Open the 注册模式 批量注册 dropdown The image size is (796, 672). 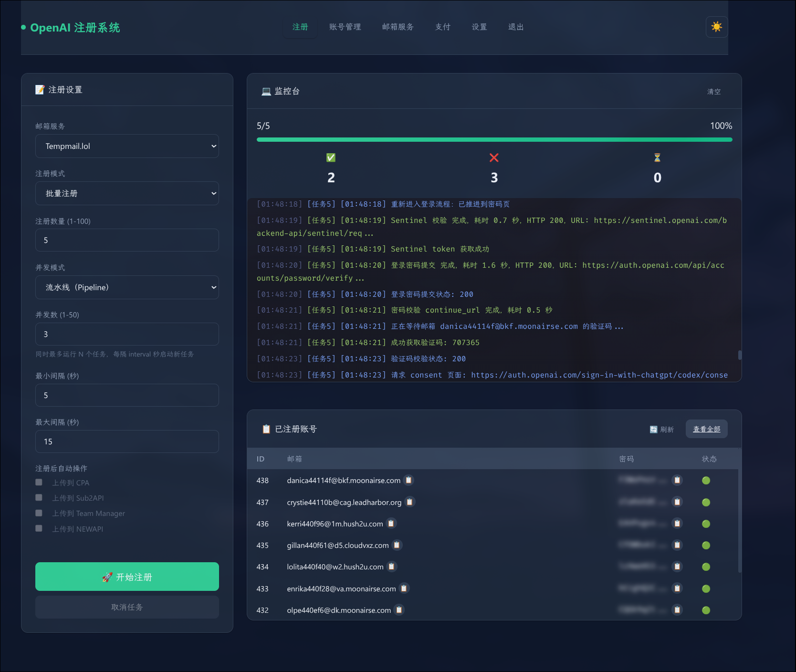pos(127,193)
